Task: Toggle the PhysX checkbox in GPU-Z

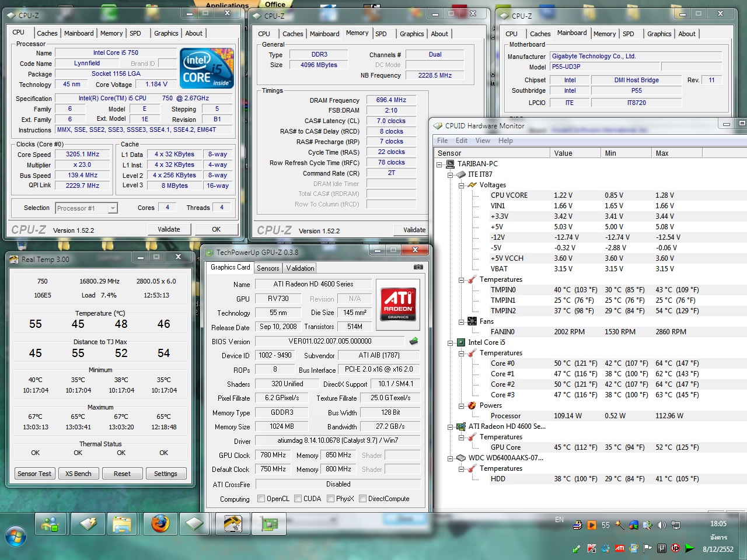Action: coord(331,499)
